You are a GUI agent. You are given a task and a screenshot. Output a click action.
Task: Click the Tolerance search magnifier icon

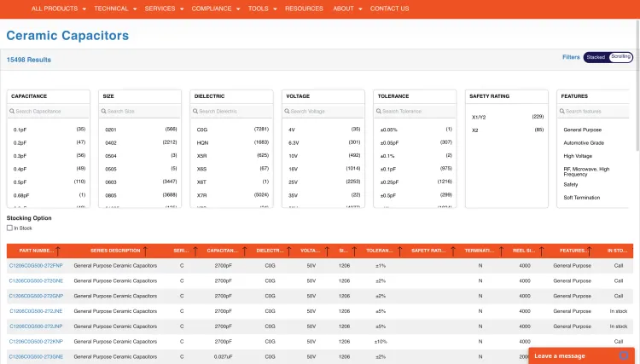pos(379,111)
